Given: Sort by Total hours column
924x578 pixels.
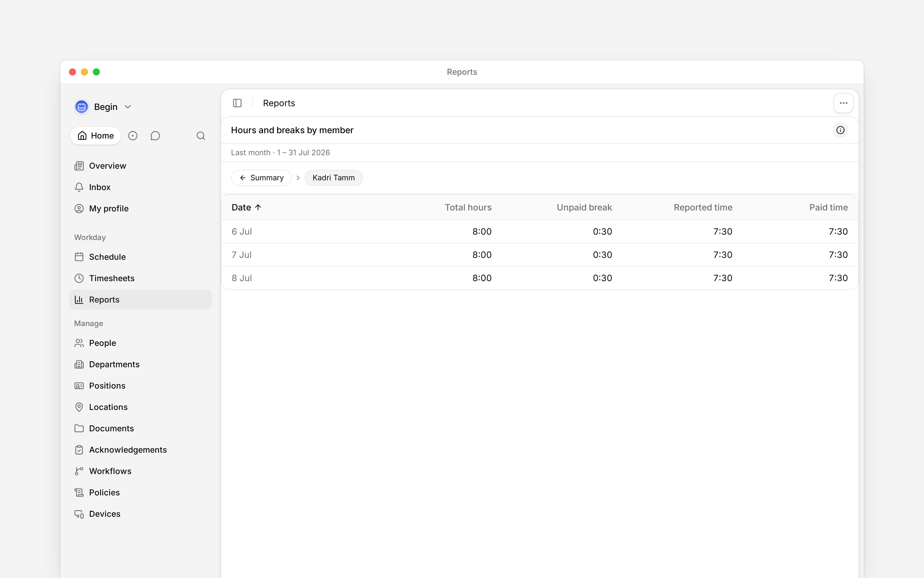Looking at the screenshot, I should coord(468,208).
